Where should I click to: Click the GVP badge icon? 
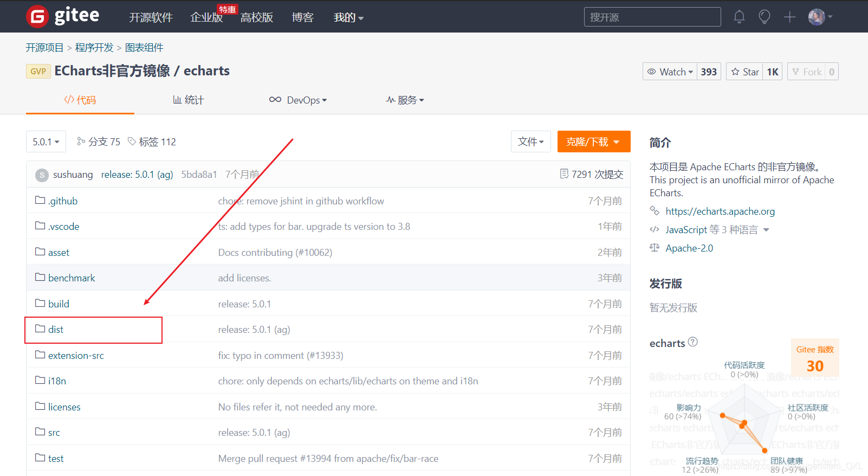(38, 72)
